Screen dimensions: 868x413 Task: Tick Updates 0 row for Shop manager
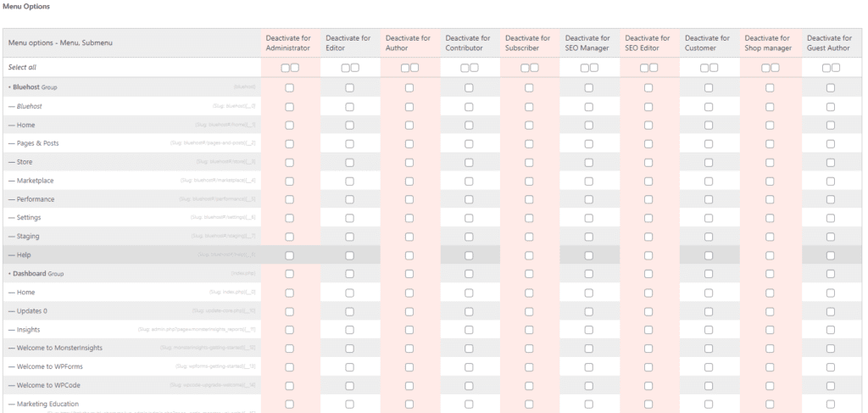click(770, 311)
